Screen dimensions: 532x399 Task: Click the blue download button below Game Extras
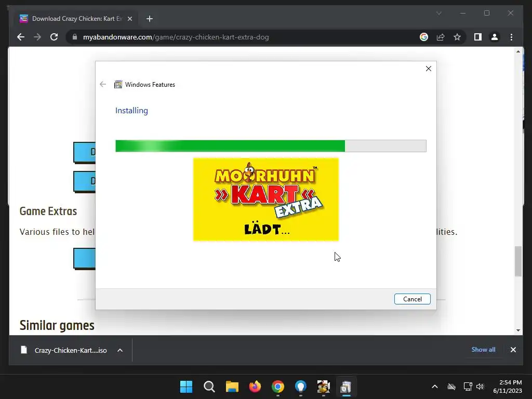[x=85, y=259]
